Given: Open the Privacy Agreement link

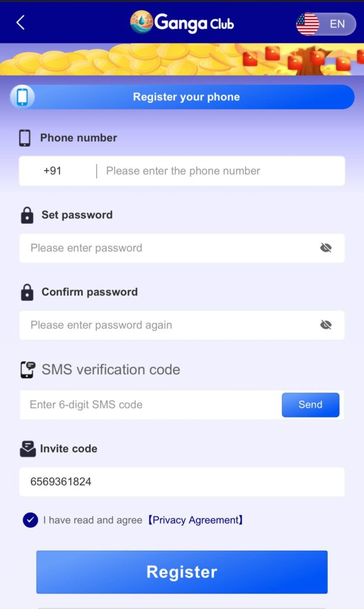Looking at the screenshot, I should (x=195, y=520).
